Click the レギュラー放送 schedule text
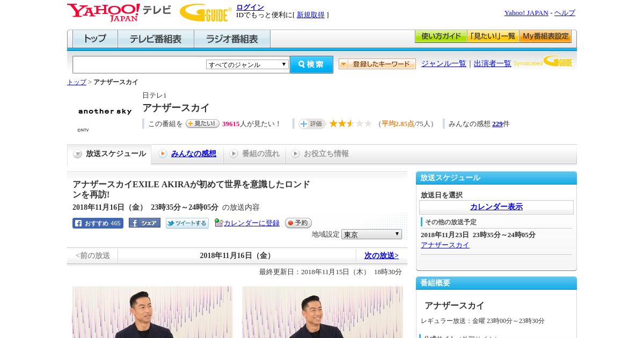Screen dimensions: 644x338 click(482, 321)
